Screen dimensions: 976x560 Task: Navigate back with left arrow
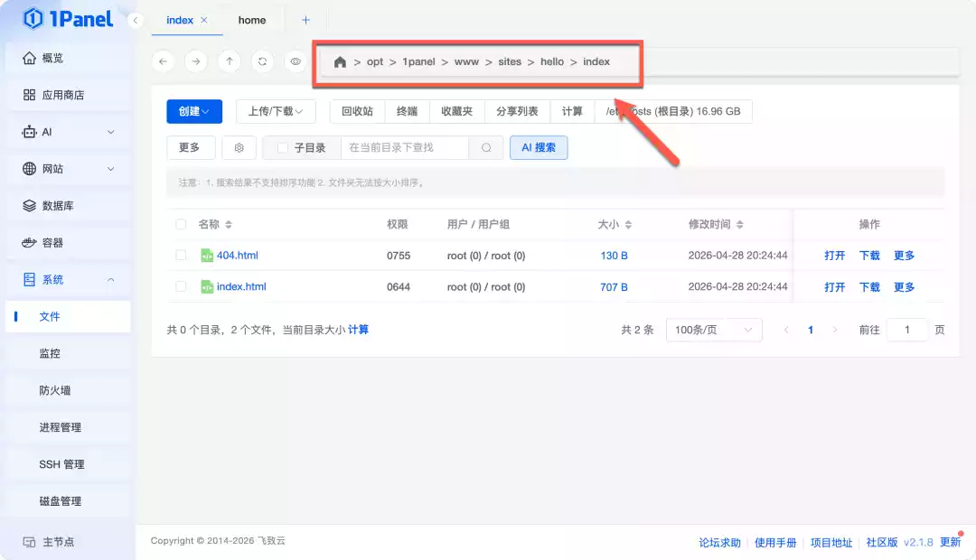(x=163, y=61)
